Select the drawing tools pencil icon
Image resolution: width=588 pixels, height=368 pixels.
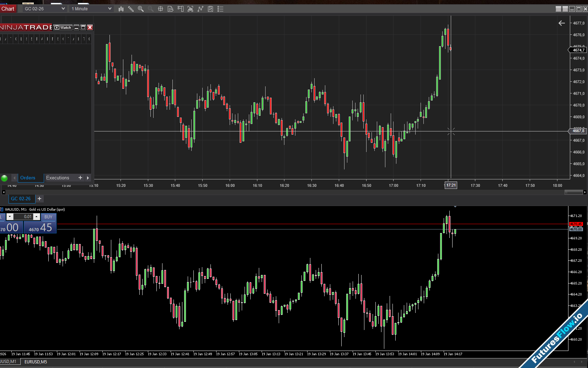(131, 9)
